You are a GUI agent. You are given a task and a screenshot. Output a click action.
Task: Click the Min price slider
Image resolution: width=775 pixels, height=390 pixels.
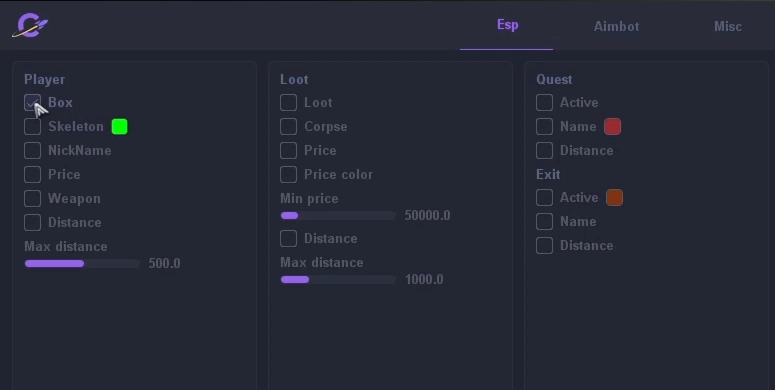[x=339, y=216]
